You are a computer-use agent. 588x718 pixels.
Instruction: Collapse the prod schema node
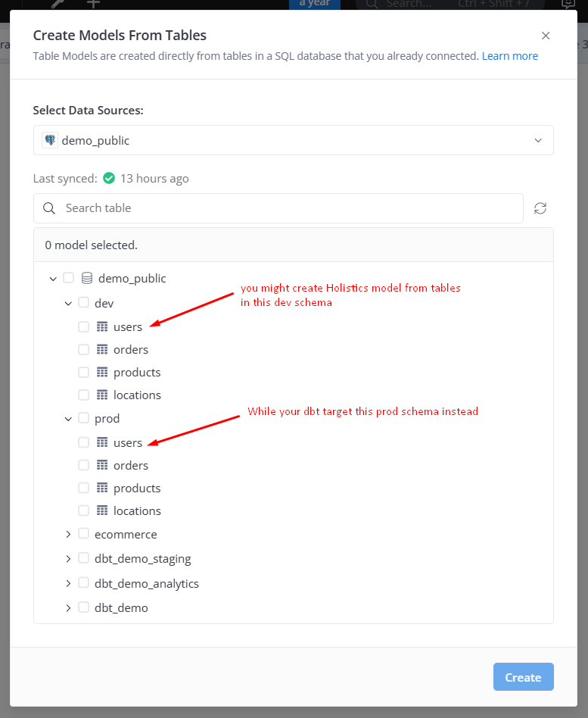[x=68, y=418]
